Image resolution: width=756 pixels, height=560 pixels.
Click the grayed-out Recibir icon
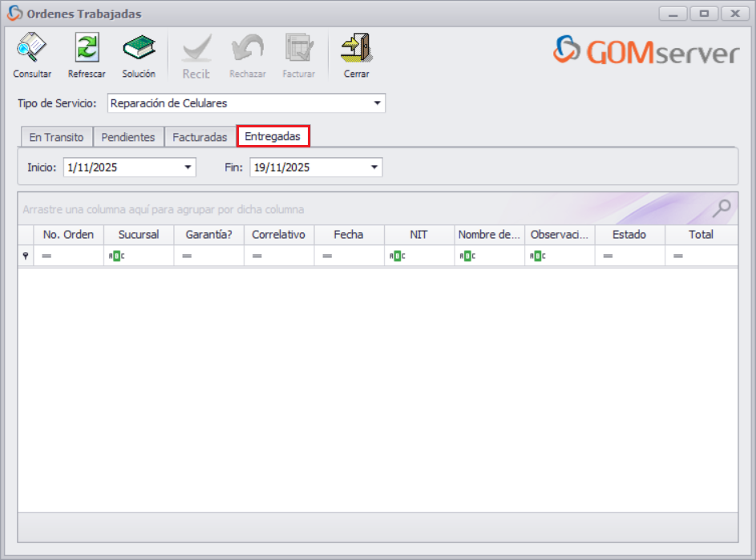(x=196, y=50)
